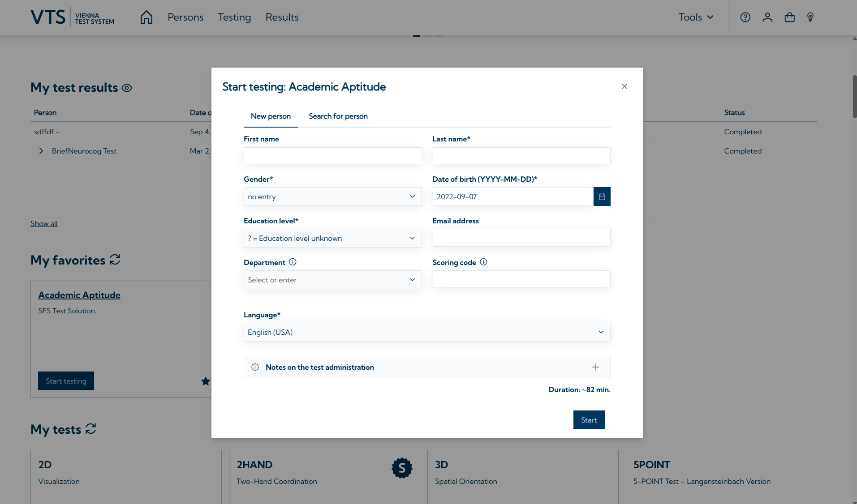Click the Status column header

pyautogui.click(x=734, y=112)
